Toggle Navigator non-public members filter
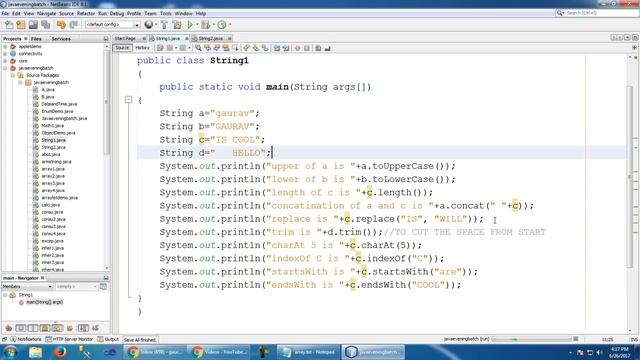The height and width of the screenshot is (360, 640). (x=44, y=328)
